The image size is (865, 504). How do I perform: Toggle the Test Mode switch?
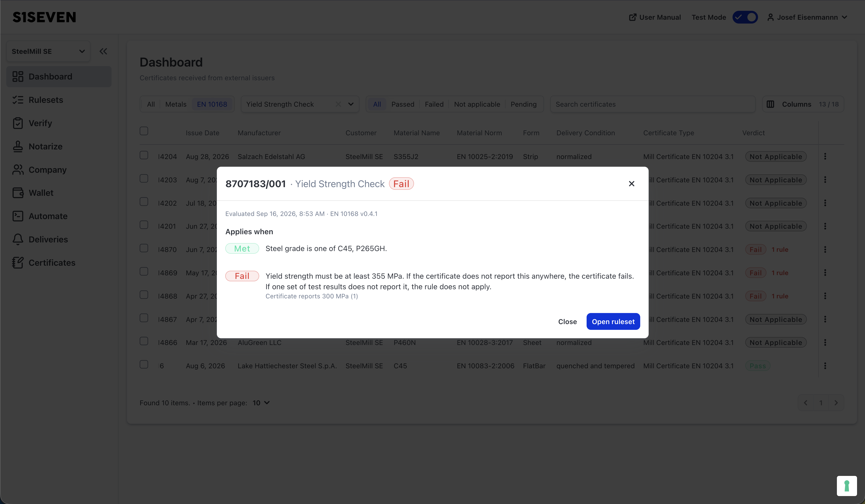(x=745, y=17)
